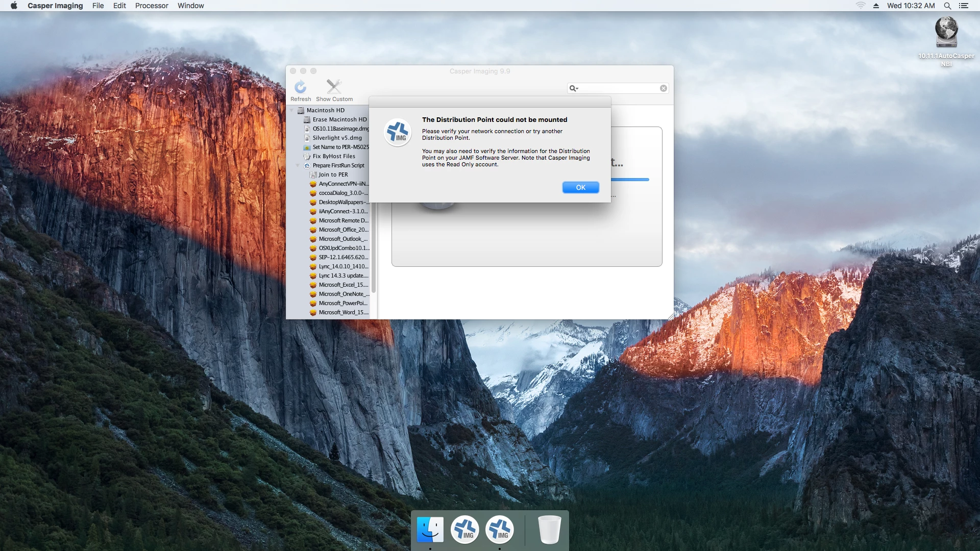Viewport: 980px width, 551px height.
Task: Click the Refresh toolbar icon
Action: point(300,87)
